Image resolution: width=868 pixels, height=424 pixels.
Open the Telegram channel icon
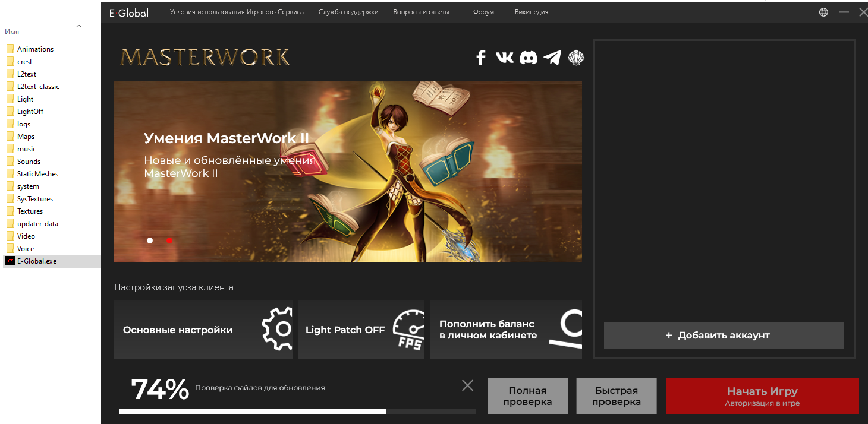coord(552,58)
